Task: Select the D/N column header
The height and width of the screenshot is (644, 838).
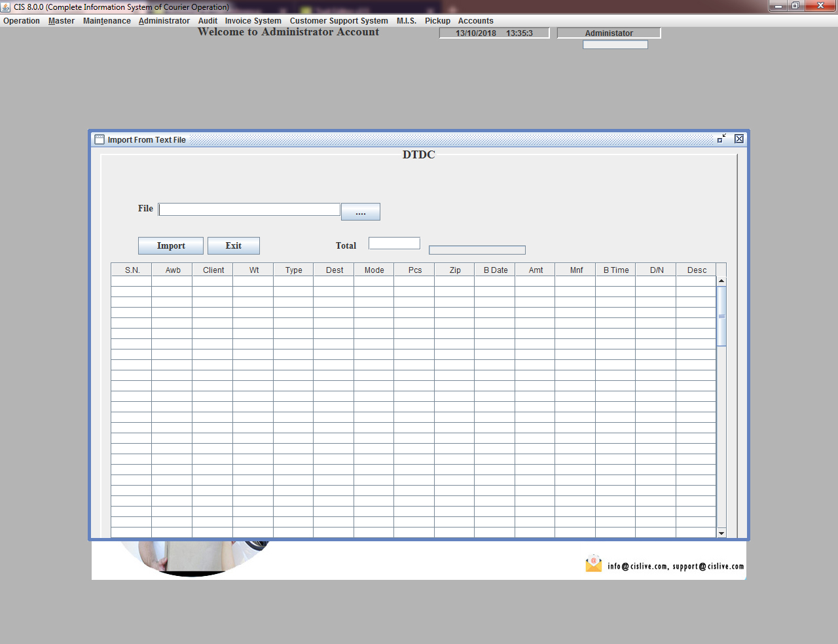Action: click(x=657, y=270)
